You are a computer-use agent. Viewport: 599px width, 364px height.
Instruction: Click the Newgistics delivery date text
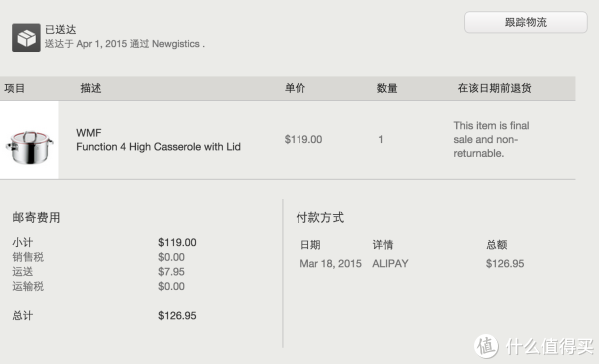click(125, 44)
